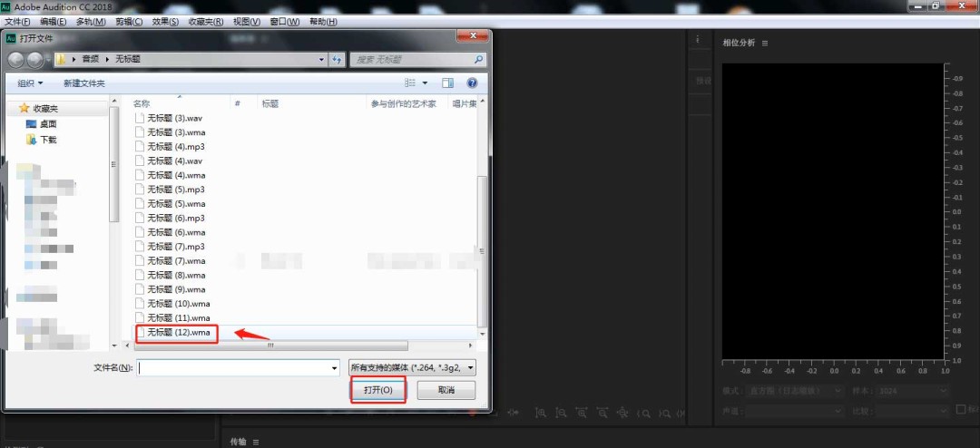Open the 剪辑(C) menu

[x=129, y=21]
